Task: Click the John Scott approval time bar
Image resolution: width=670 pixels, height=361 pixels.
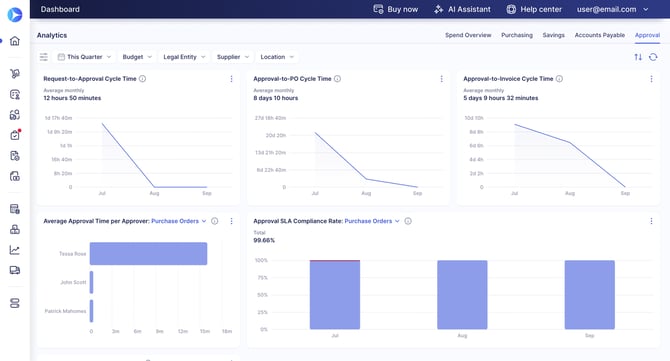Action: coord(91,282)
